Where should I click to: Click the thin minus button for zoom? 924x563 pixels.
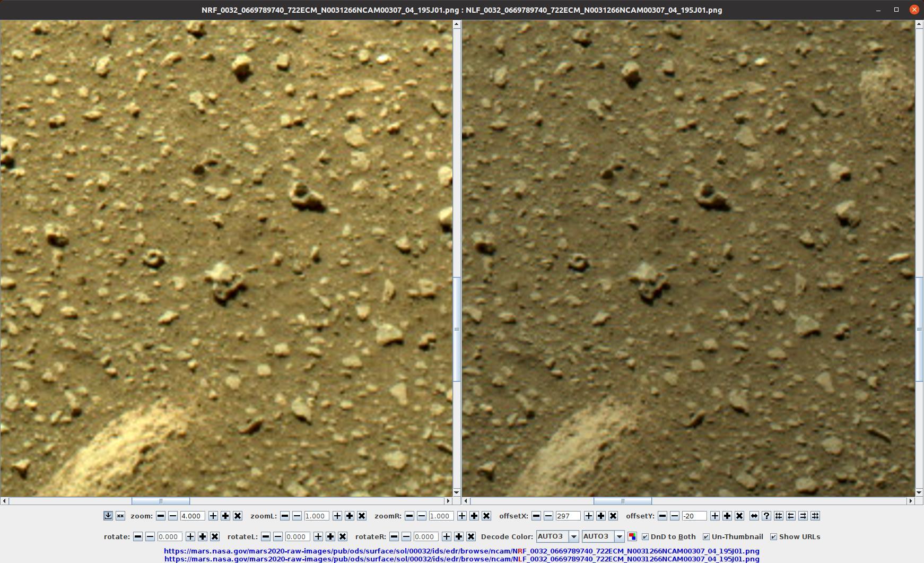(x=173, y=516)
